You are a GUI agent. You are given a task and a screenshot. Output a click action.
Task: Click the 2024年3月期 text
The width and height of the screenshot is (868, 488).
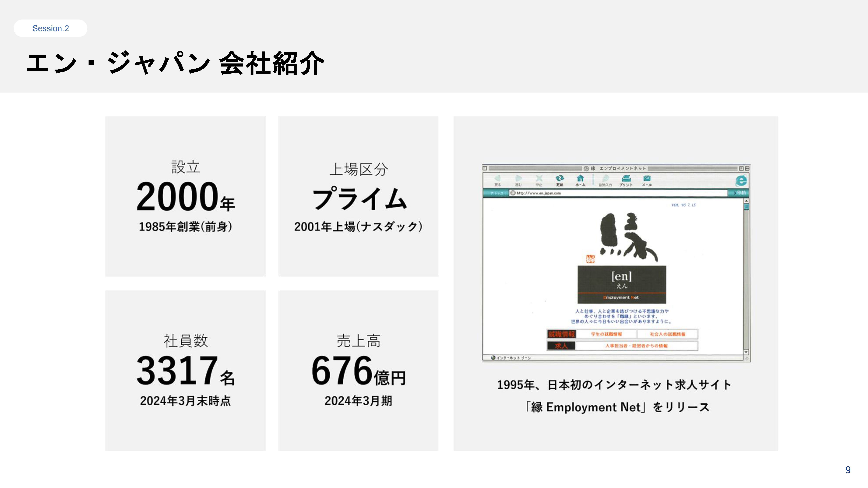tap(358, 401)
